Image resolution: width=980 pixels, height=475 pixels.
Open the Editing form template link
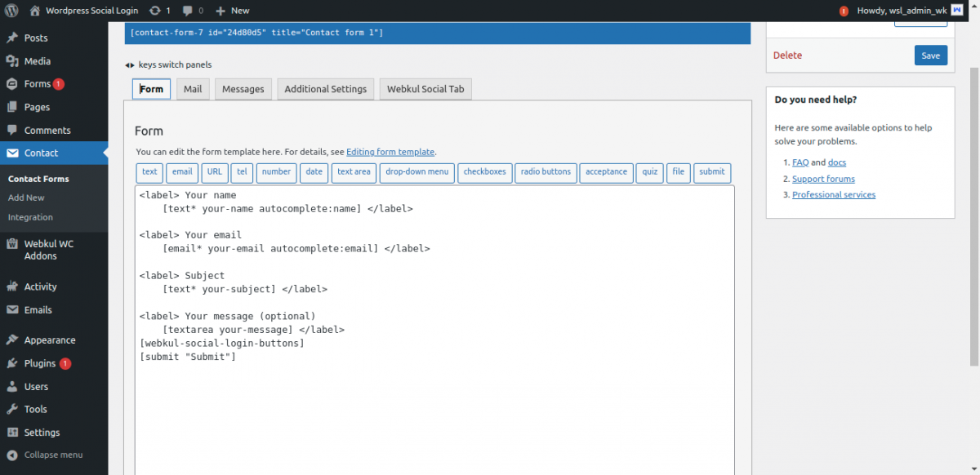click(x=390, y=152)
